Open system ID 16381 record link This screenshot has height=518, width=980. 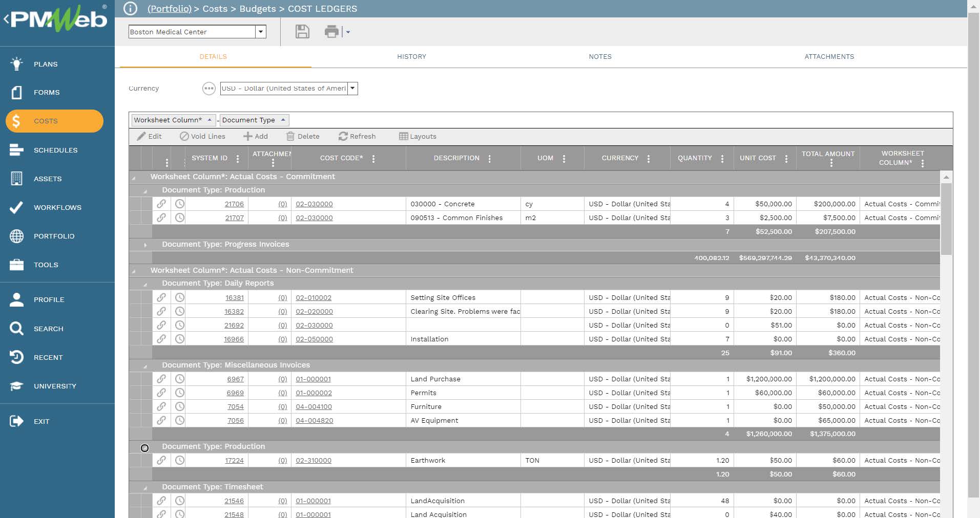(235, 297)
